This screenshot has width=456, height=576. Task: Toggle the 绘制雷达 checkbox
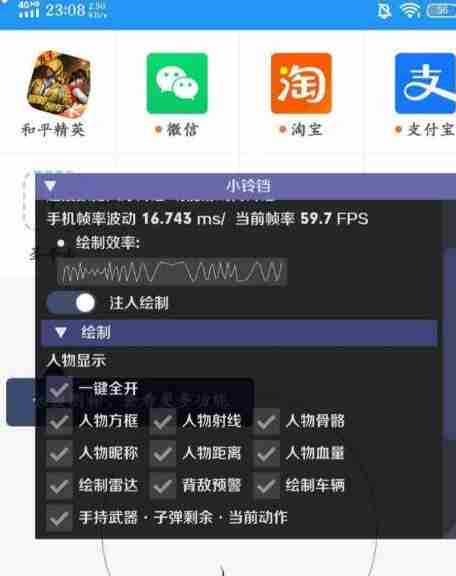pos(59,486)
